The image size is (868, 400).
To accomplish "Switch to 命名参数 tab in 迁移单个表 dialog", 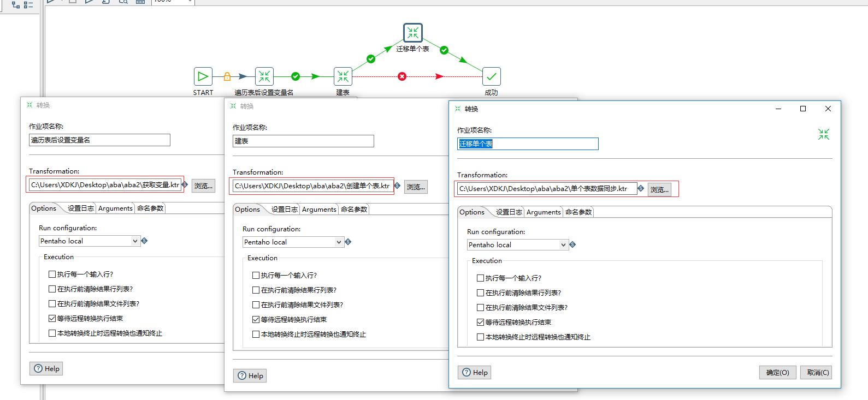I will tap(578, 212).
